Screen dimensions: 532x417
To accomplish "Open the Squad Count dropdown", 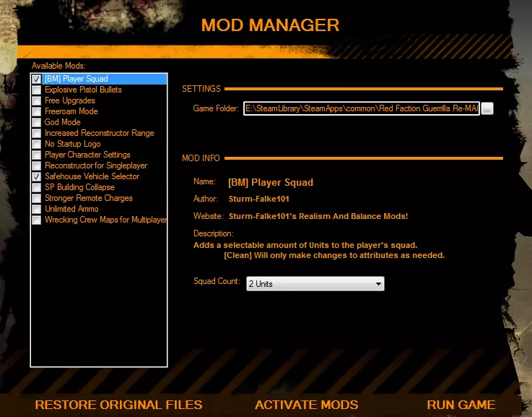I will pos(315,284).
